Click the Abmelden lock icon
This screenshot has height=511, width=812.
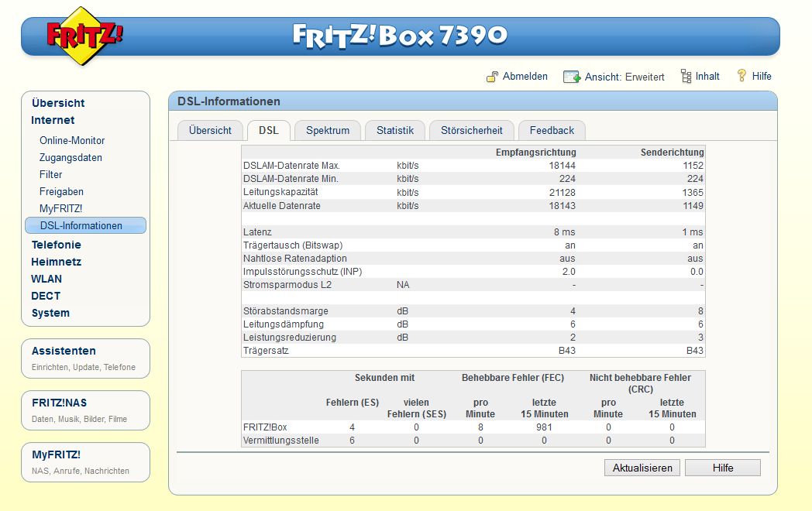click(492, 77)
